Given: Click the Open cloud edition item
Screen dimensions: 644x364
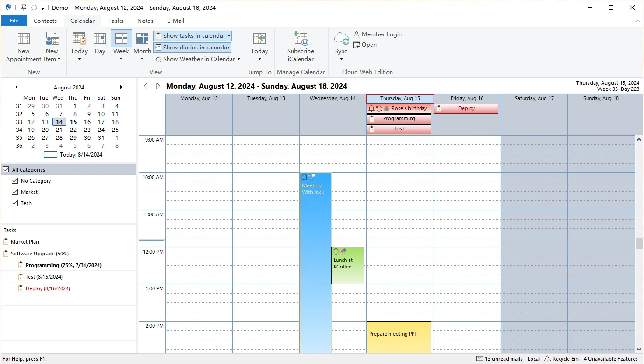Looking at the screenshot, I should tap(364, 45).
